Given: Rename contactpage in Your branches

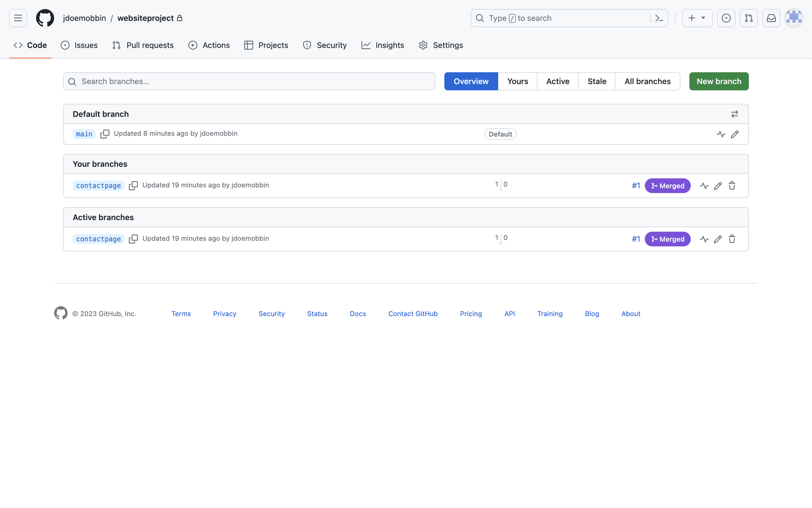Looking at the screenshot, I should 718,186.
